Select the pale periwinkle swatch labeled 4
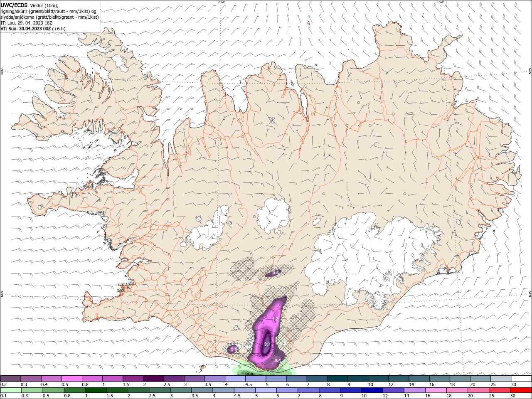Screen dimensions: 532x399 coord(235,379)
